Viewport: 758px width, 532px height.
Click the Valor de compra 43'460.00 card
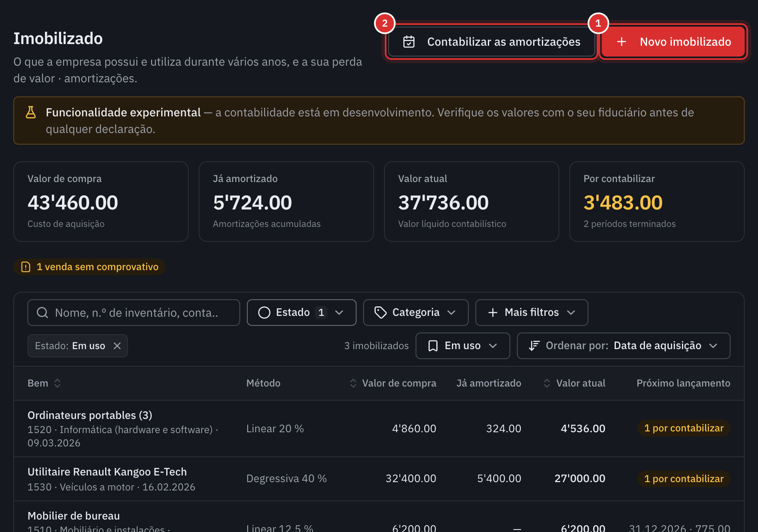(x=101, y=202)
